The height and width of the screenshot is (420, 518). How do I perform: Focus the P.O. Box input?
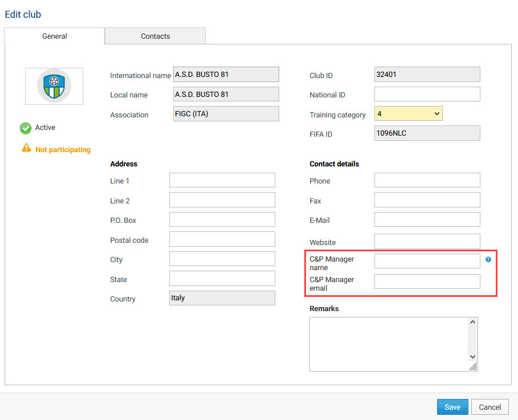pos(222,219)
